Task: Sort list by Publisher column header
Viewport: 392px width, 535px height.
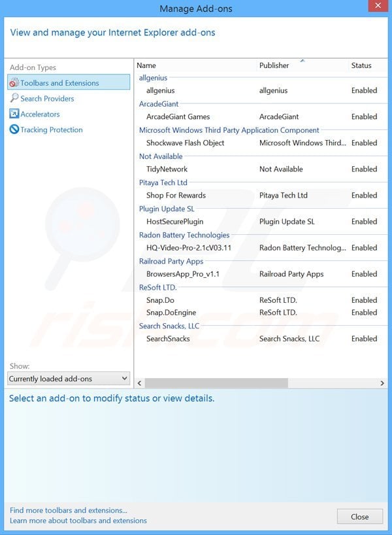Action: click(302, 65)
